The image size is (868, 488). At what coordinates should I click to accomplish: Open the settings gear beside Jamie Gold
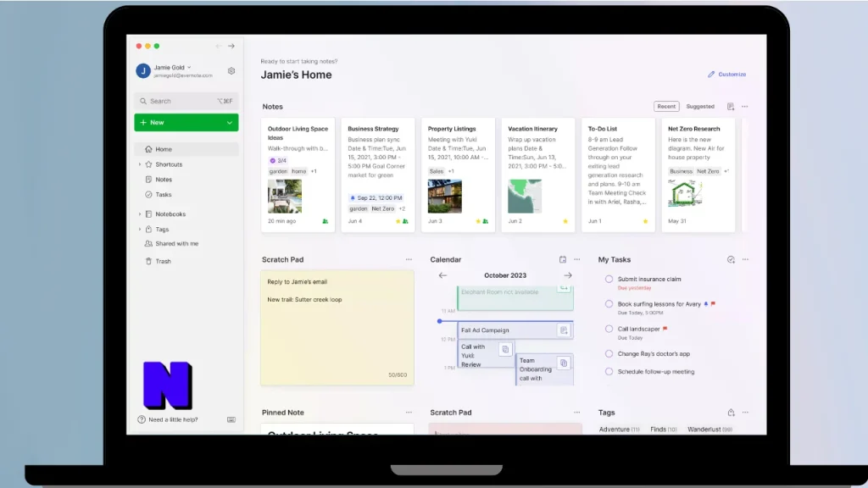tap(231, 71)
